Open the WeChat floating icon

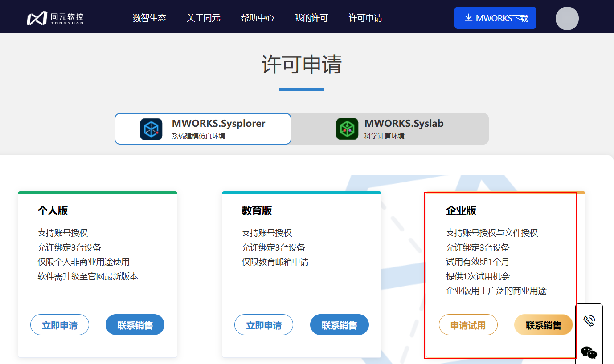pos(589,353)
